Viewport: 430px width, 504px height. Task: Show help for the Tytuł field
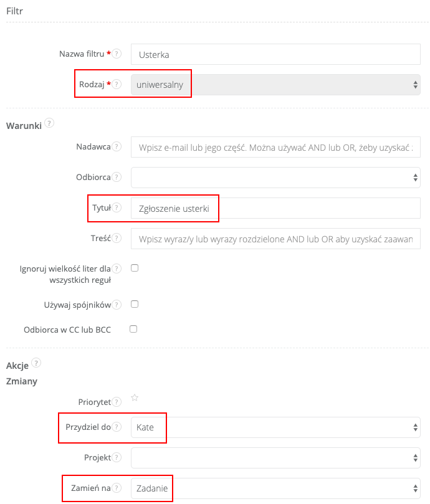point(117,208)
